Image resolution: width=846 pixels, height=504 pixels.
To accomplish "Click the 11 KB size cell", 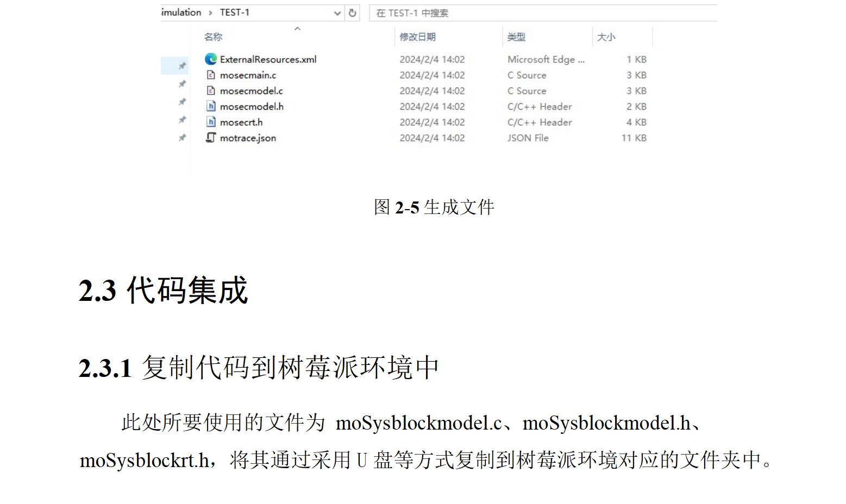I will (x=634, y=138).
